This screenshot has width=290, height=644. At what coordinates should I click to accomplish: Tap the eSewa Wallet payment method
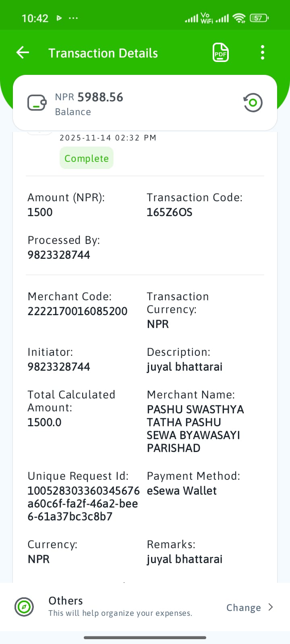point(182,491)
